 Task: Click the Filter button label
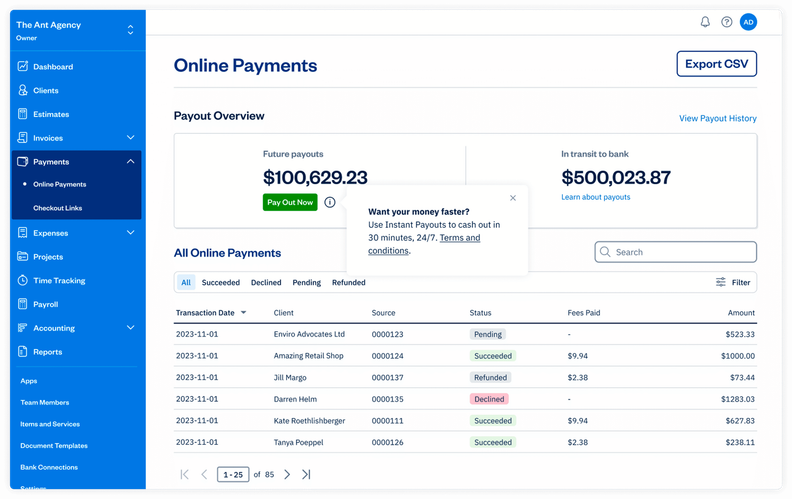pos(741,282)
